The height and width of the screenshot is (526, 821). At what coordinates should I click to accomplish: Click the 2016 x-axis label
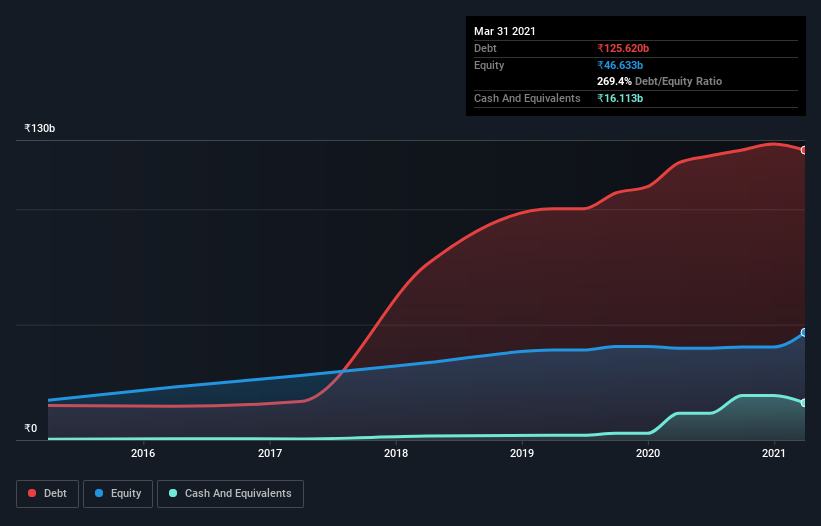pos(143,453)
